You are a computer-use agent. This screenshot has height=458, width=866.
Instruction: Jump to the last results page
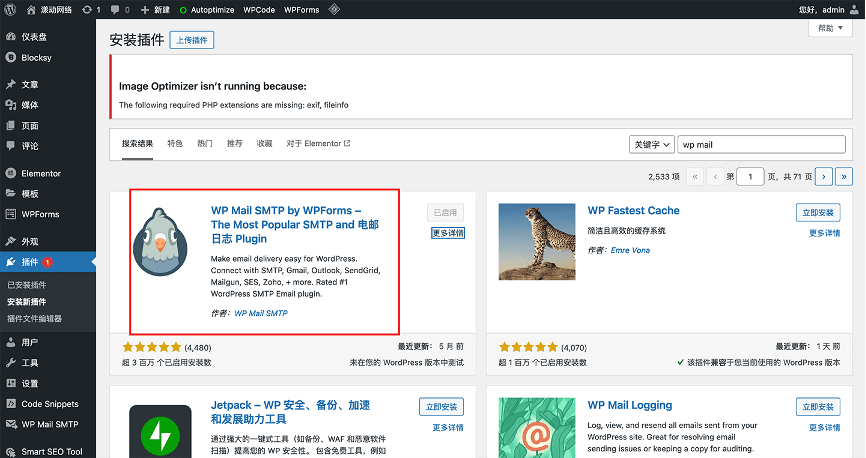click(x=843, y=177)
